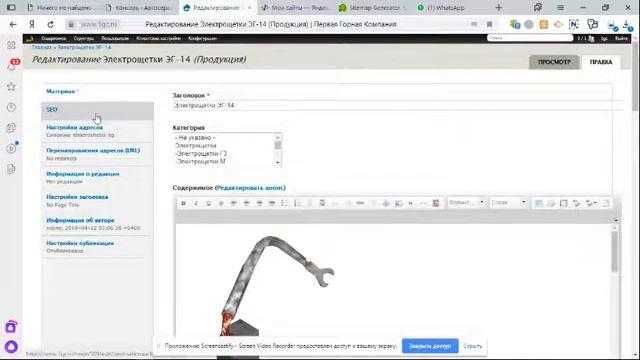Justify text in editor toolbar
Viewport: 640px width, 360px height.
pyautogui.click(x=272, y=203)
